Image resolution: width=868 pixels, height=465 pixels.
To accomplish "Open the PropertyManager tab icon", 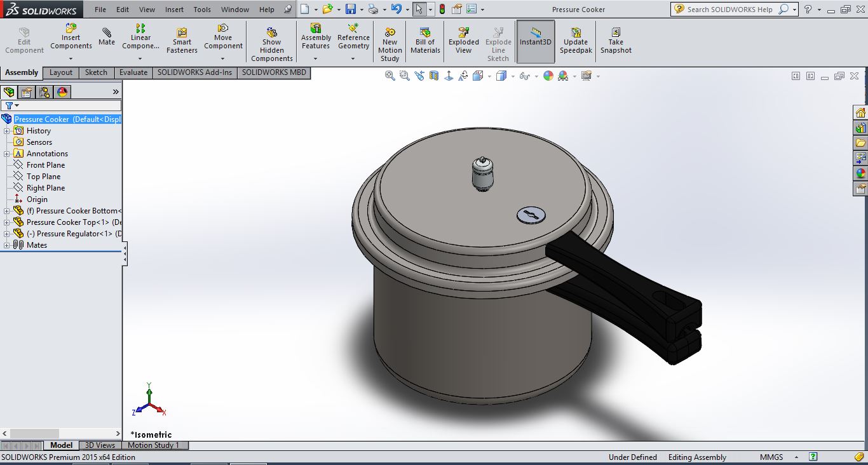I will click(27, 91).
